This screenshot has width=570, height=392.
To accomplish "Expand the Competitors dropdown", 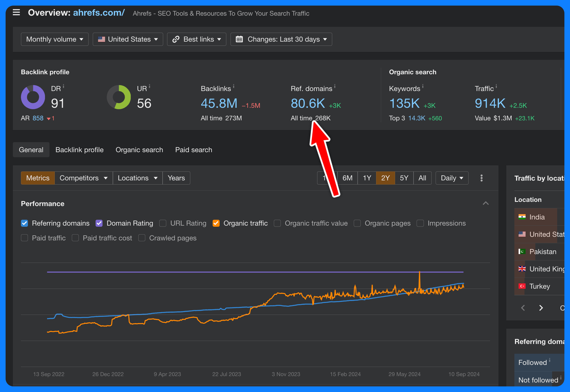I will coord(84,178).
